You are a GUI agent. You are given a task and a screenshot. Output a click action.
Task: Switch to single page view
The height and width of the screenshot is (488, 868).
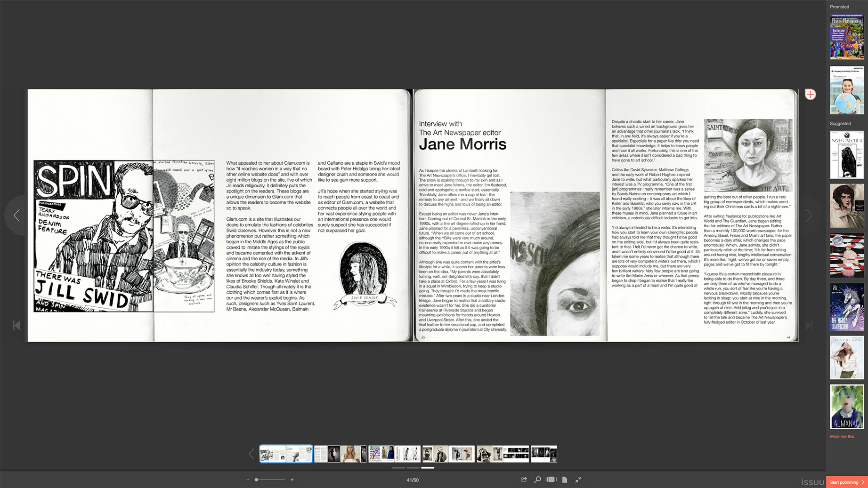pos(565,480)
